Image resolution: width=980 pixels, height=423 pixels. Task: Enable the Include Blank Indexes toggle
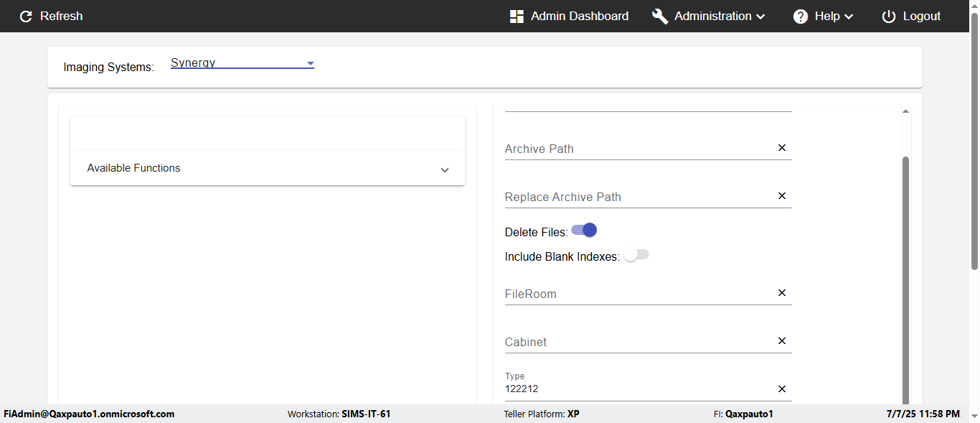pyautogui.click(x=636, y=256)
